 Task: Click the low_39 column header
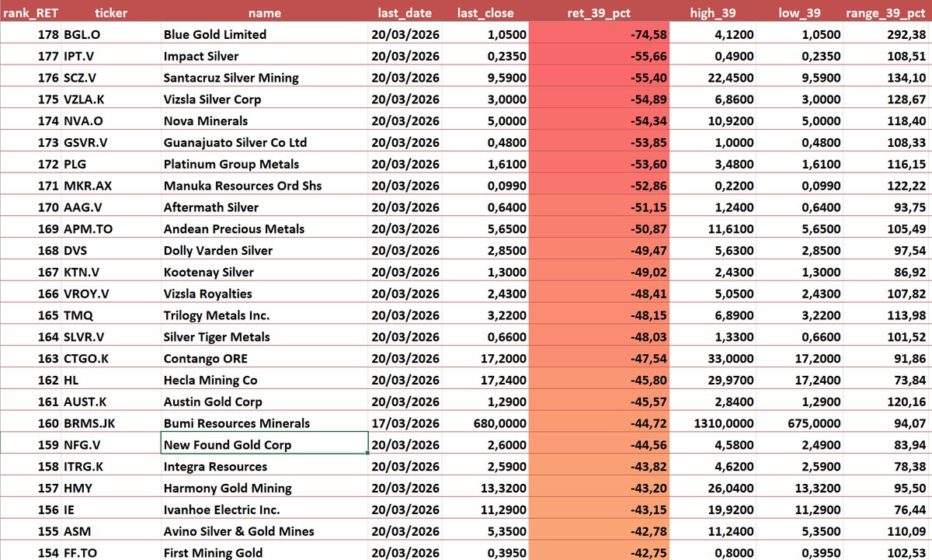coord(798,12)
